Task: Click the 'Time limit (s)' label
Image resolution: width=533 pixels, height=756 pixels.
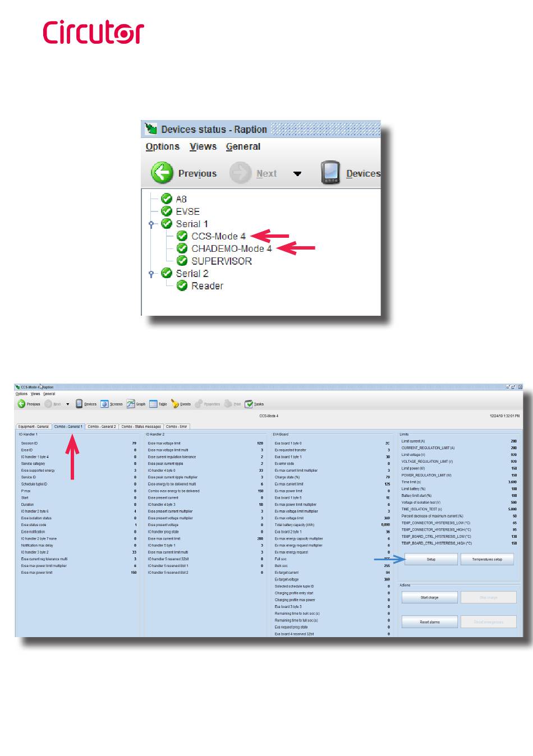Action: coord(411,482)
